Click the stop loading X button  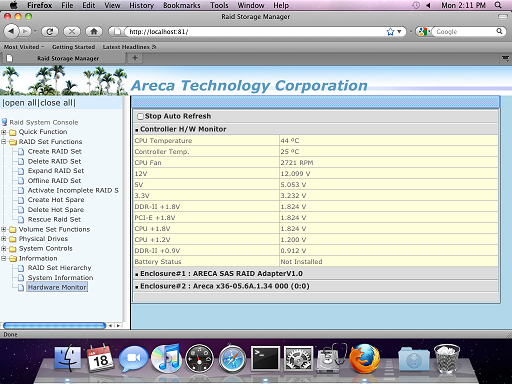(72, 31)
